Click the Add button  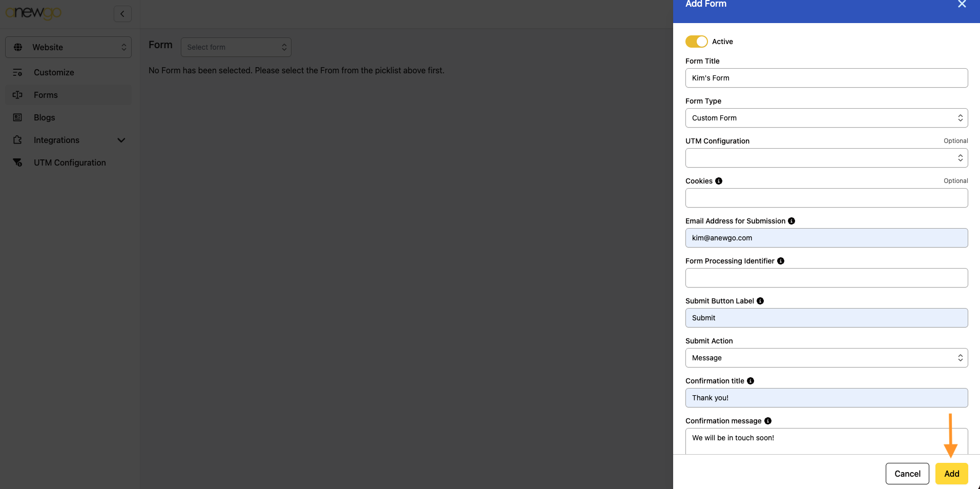pos(951,474)
